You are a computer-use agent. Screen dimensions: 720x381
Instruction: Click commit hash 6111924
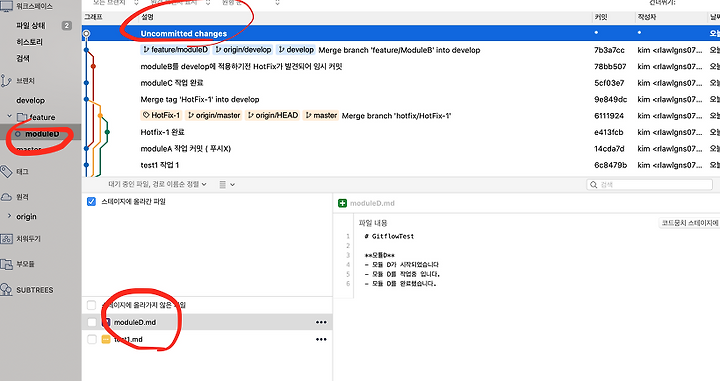coord(609,116)
